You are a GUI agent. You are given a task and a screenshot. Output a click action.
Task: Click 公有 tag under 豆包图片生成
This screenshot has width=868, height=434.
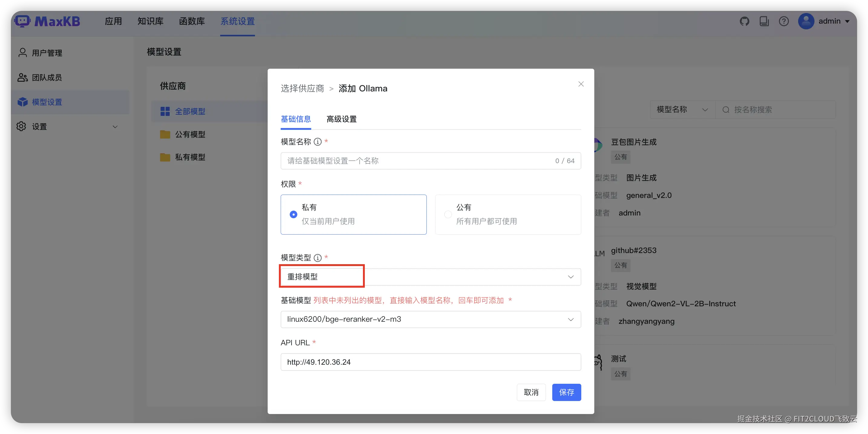(620, 157)
